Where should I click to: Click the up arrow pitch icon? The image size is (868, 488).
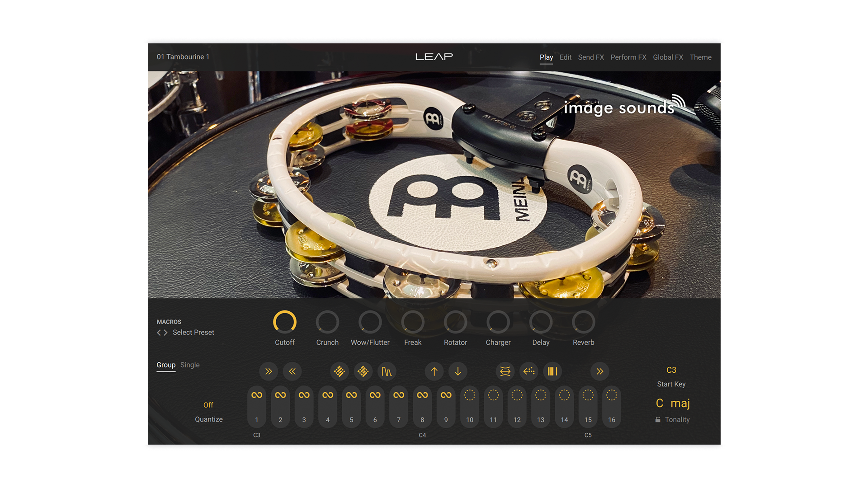coord(434,371)
